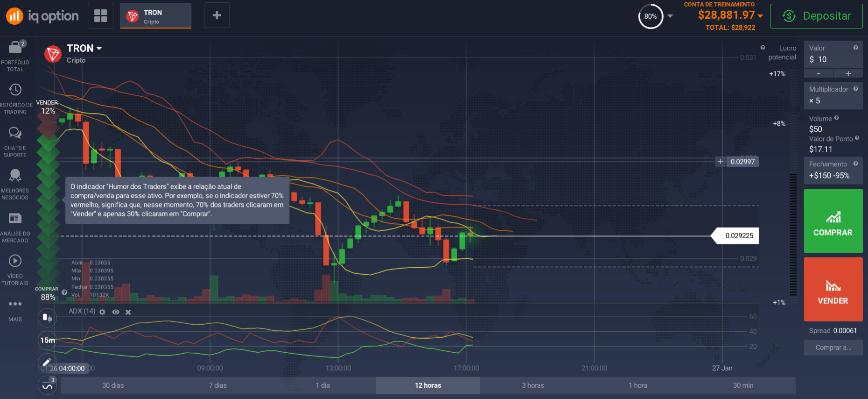Add a new asset tab with plus
The width and height of the screenshot is (868, 399).
point(217,15)
